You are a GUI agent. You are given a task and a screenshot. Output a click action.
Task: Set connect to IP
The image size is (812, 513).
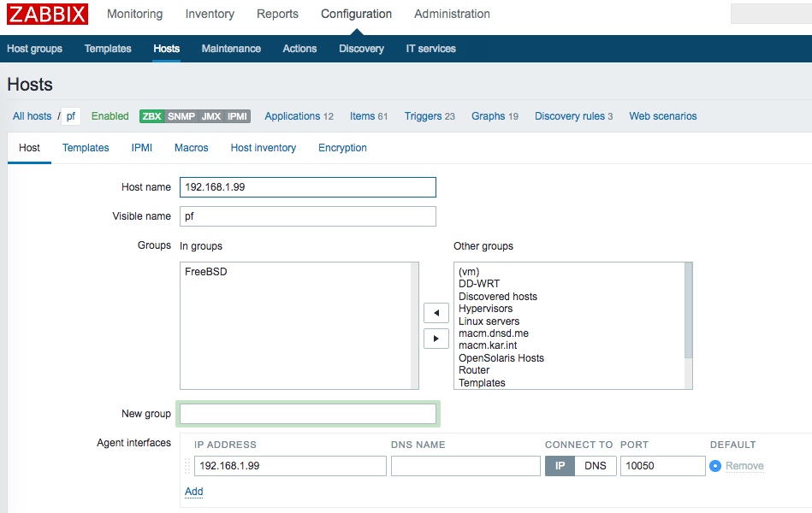point(560,466)
